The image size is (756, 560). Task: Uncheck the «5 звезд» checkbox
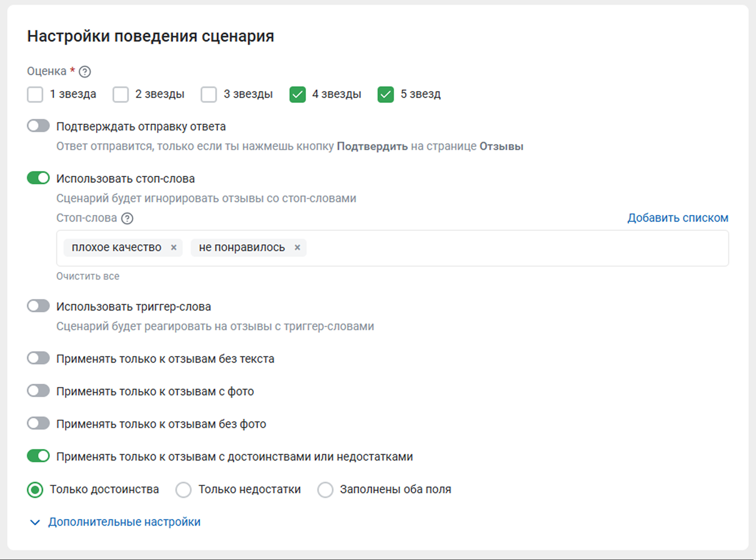tap(386, 95)
